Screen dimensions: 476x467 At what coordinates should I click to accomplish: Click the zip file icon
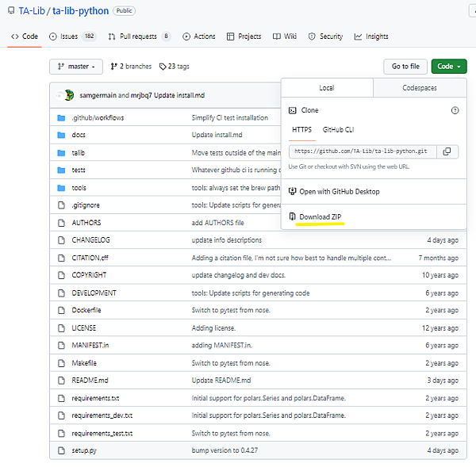tap(292, 216)
